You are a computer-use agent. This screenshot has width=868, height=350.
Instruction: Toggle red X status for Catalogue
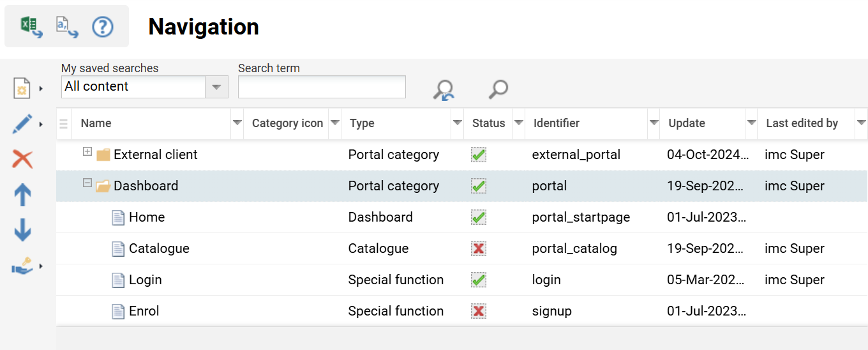click(x=479, y=248)
